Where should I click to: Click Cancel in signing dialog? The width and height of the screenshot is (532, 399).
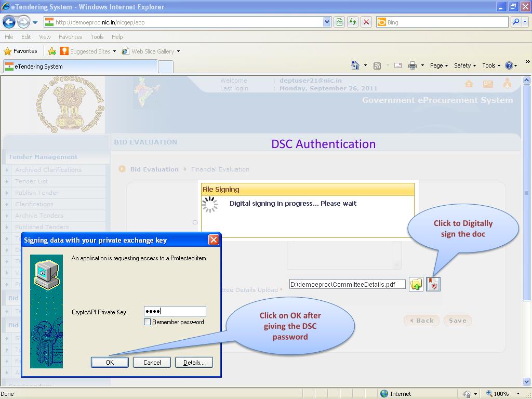tap(152, 362)
